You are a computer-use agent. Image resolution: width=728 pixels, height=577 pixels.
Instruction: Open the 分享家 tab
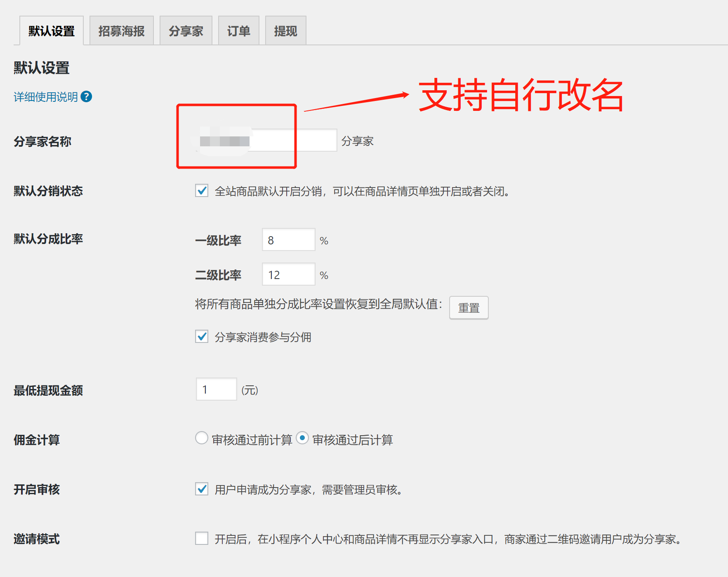(186, 31)
